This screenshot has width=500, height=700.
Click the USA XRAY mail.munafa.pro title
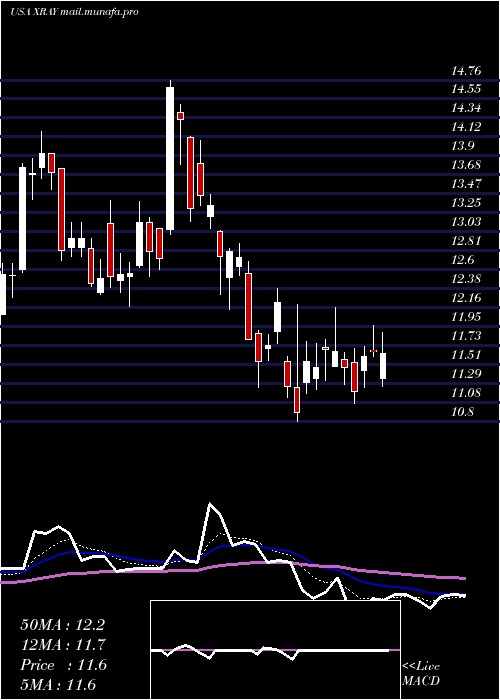pos(74,12)
